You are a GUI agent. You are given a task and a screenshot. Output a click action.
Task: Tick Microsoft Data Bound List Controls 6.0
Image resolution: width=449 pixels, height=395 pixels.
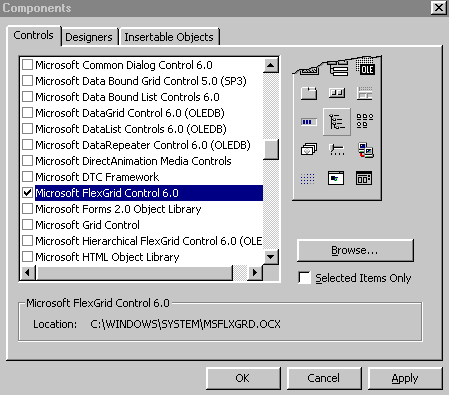(x=27, y=97)
